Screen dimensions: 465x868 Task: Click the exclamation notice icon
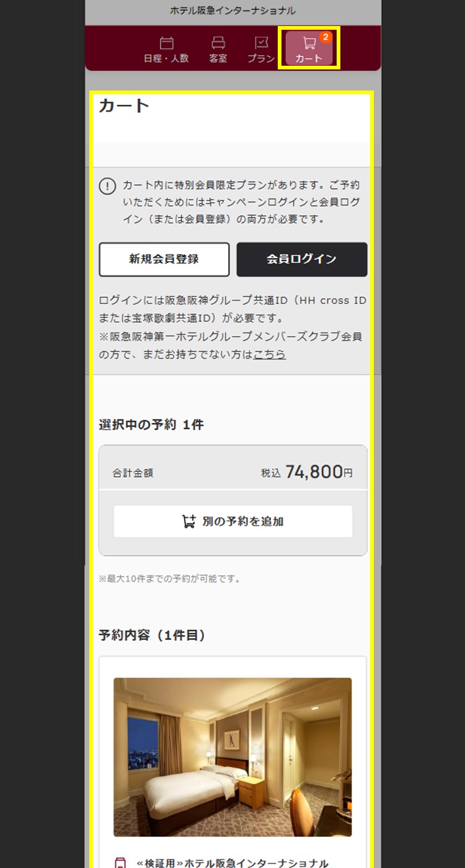tap(107, 185)
